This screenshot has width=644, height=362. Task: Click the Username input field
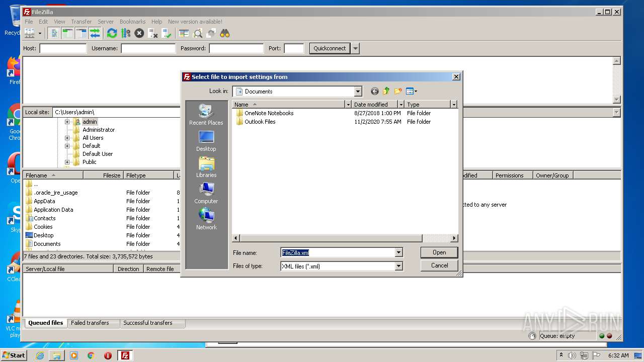point(148,48)
